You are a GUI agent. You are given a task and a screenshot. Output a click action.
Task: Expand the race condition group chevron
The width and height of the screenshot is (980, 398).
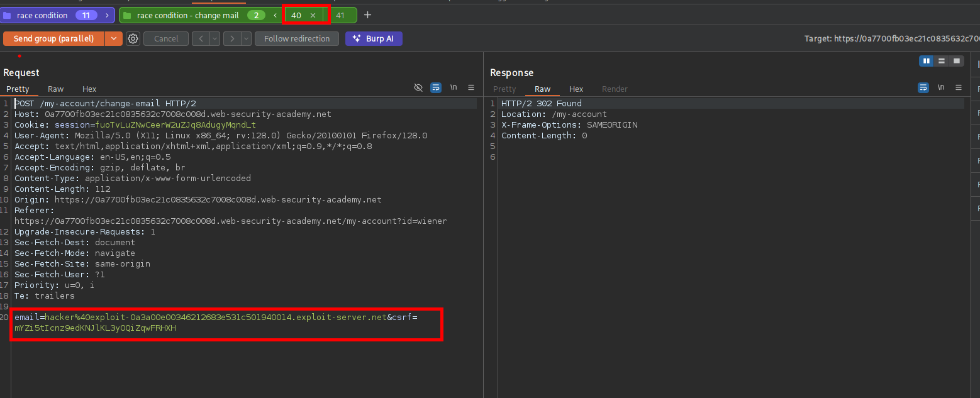tap(108, 15)
